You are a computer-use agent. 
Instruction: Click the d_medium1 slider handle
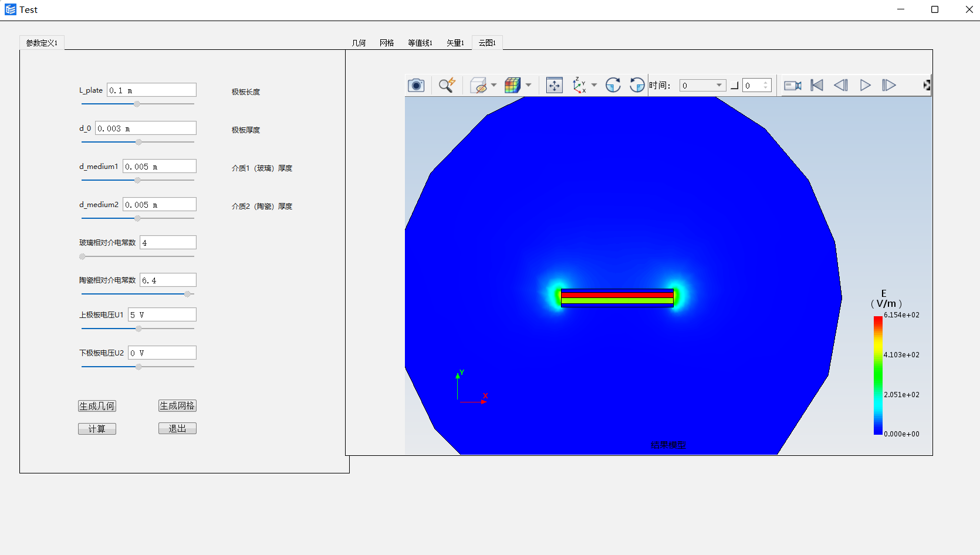[x=137, y=180]
